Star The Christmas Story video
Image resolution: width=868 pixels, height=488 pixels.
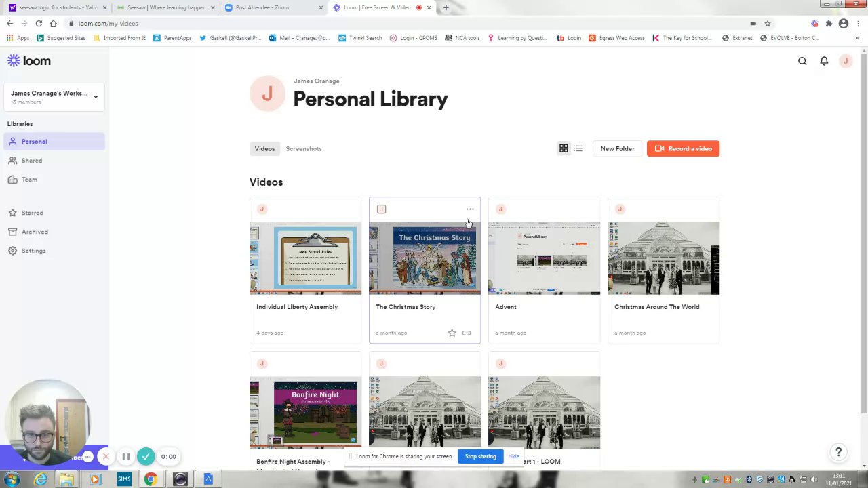click(452, 333)
